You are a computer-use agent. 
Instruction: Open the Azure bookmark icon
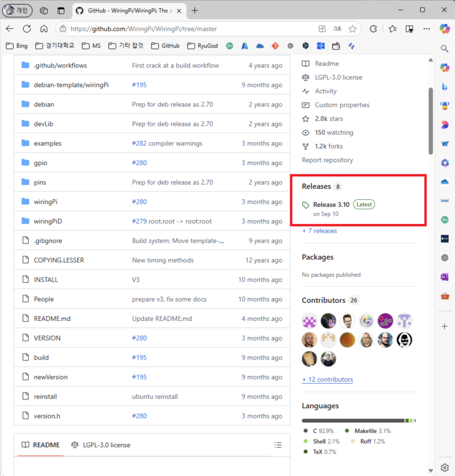(x=245, y=46)
